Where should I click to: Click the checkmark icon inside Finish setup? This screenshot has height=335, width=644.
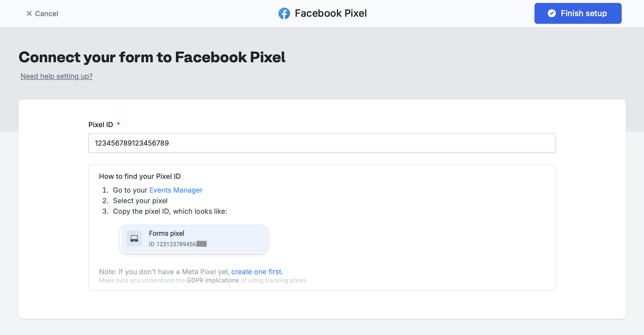pyautogui.click(x=552, y=13)
